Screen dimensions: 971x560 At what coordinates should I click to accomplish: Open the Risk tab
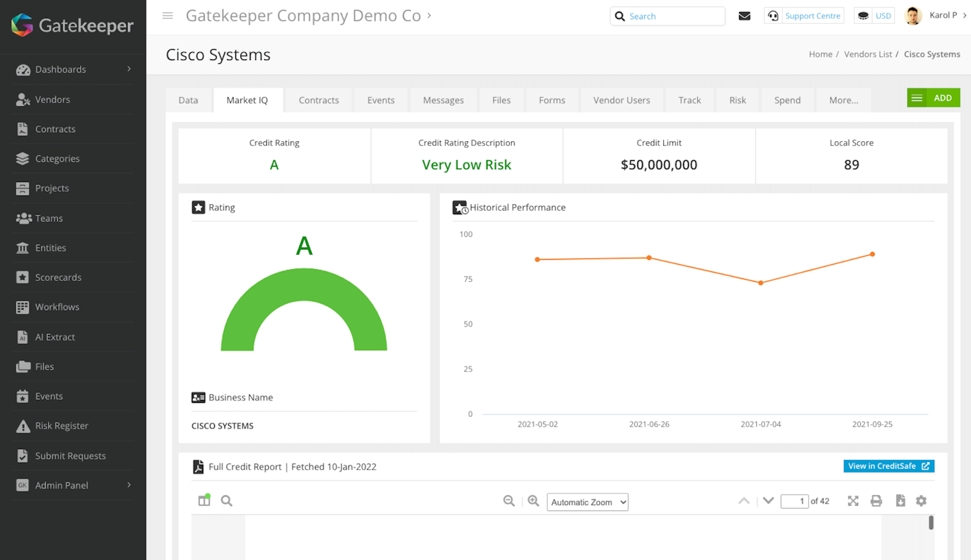(738, 100)
